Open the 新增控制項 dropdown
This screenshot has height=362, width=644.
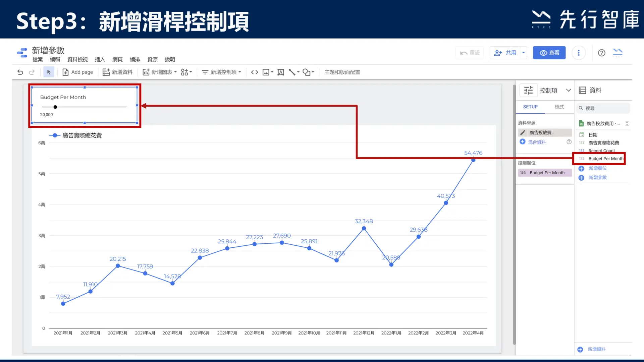[x=221, y=72]
